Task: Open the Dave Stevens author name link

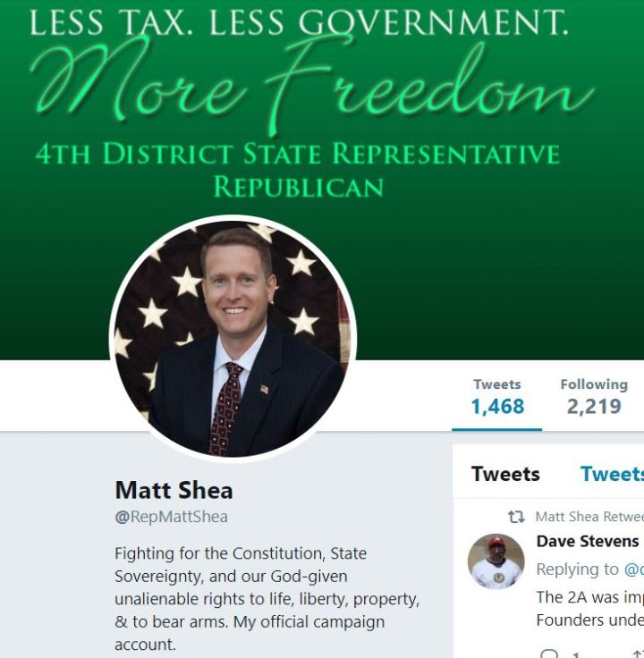Action: tap(588, 542)
